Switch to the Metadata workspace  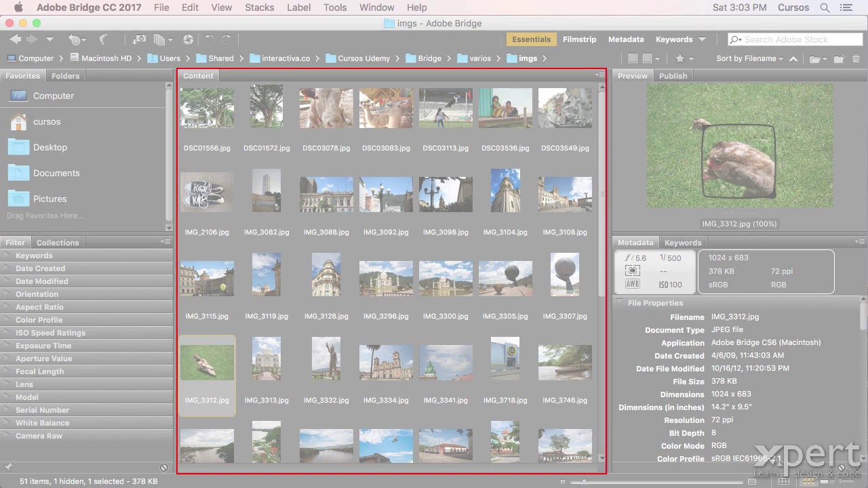(x=626, y=39)
